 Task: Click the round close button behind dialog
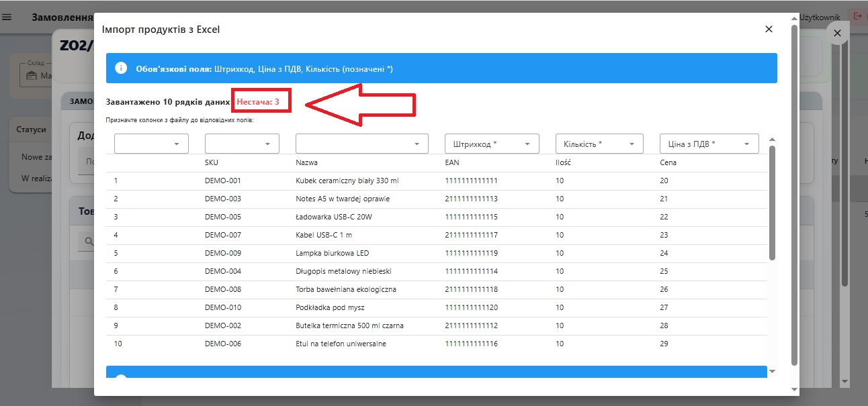(837, 33)
